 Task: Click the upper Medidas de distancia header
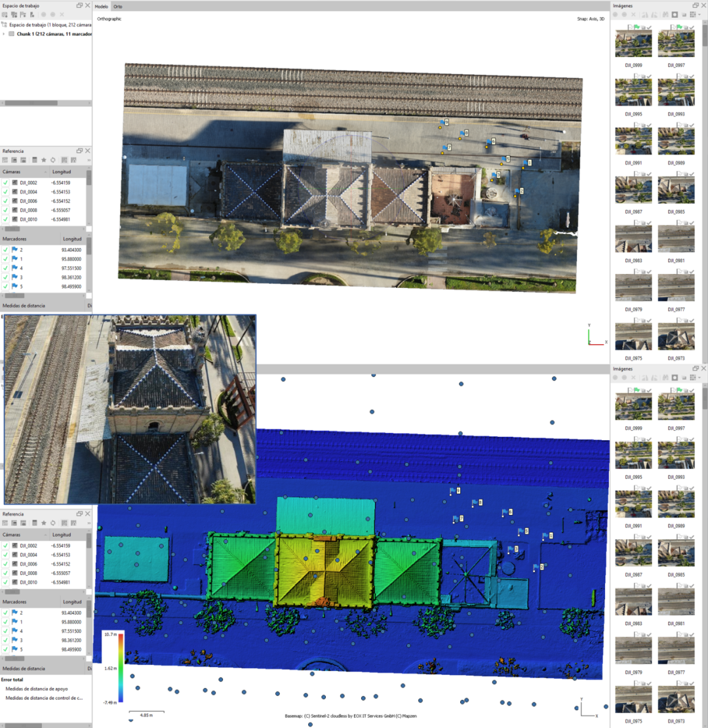coord(43,306)
